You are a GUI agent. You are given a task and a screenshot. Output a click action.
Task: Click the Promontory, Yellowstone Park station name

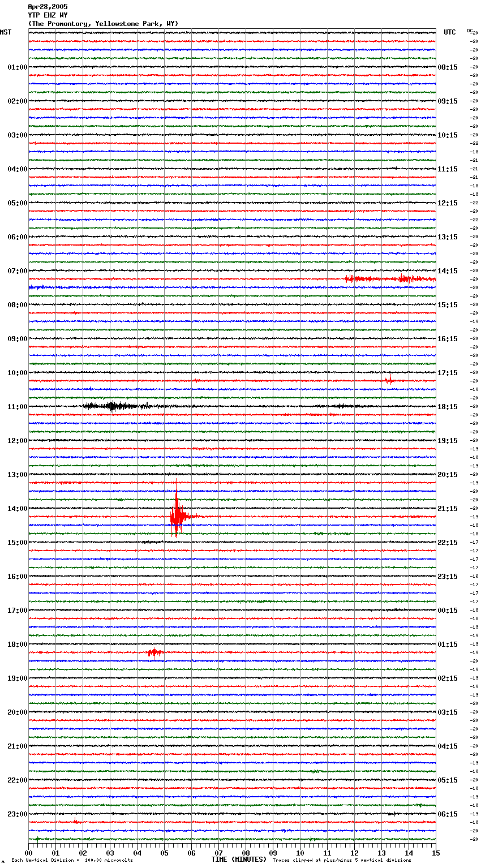point(103,24)
